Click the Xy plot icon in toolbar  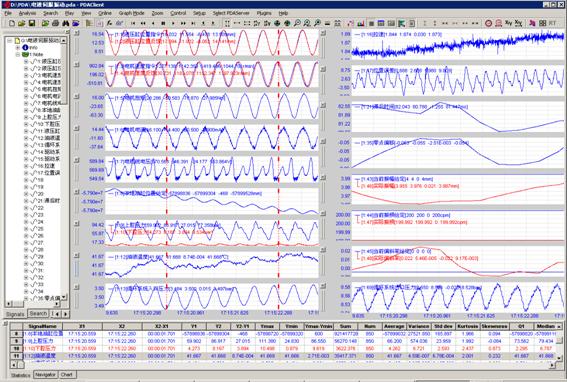[508, 23]
